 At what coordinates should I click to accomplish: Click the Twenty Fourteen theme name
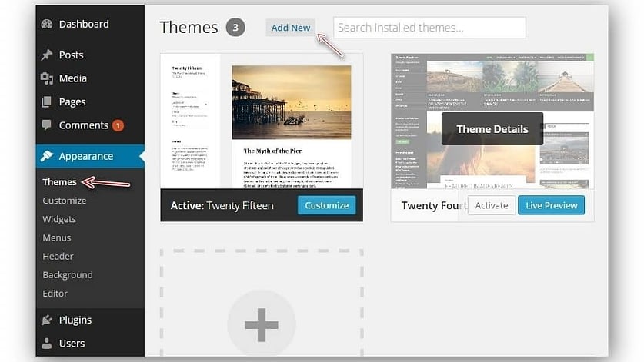click(434, 205)
